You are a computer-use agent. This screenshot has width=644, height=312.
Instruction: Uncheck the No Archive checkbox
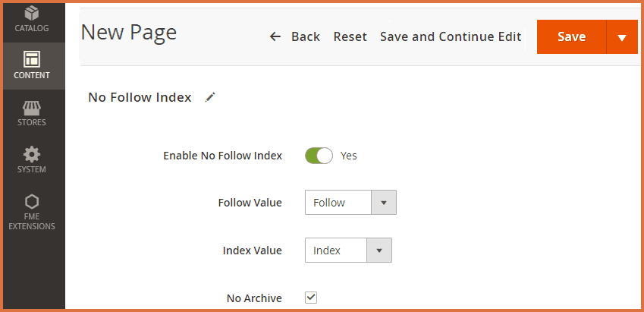[x=311, y=298]
